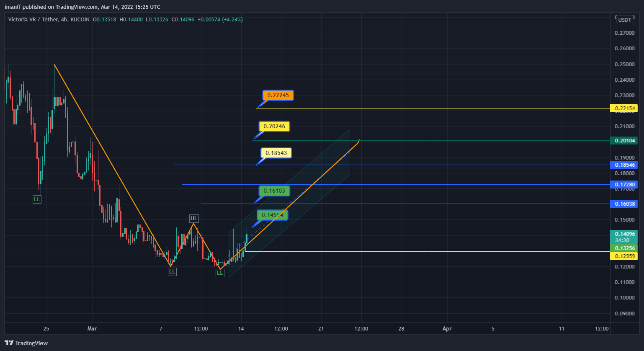Click the 28 date on time axis
This screenshot has width=644, height=351.
[401, 329]
